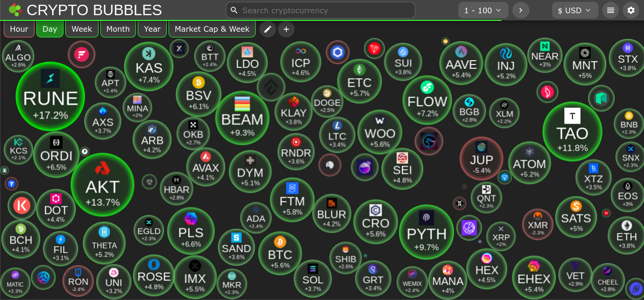Open the LTC bubble
The height and width of the screenshot is (300, 644).
337,135
